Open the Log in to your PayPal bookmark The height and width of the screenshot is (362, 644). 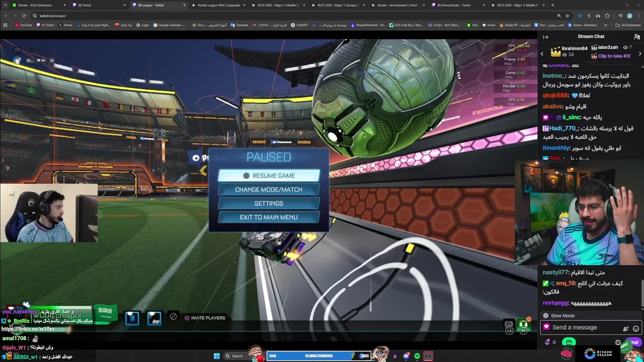point(93,25)
